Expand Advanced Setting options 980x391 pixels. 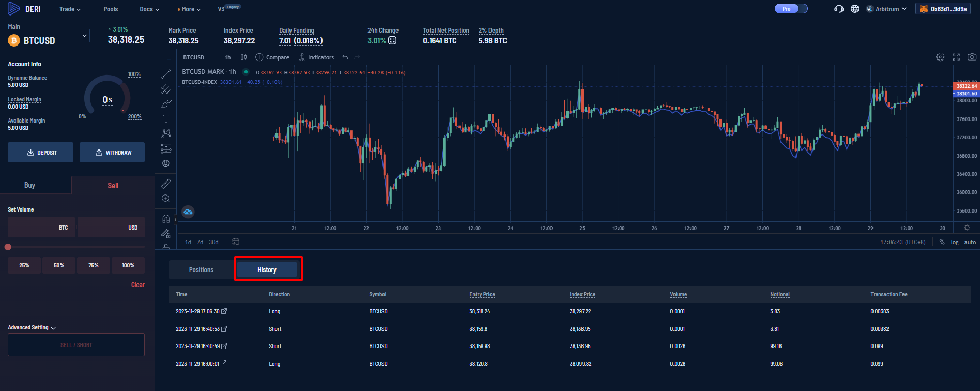pyautogui.click(x=32, y=328)
